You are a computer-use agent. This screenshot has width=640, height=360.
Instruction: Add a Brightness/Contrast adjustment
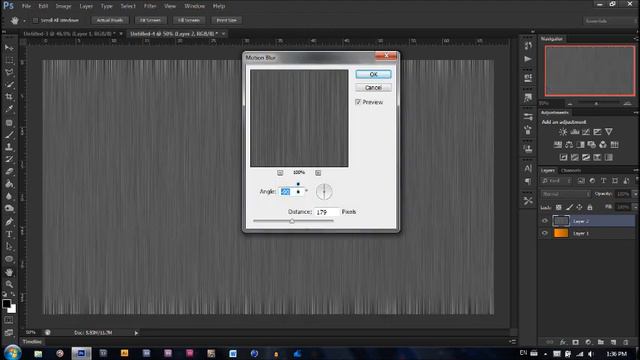click(x=563, y=132)
